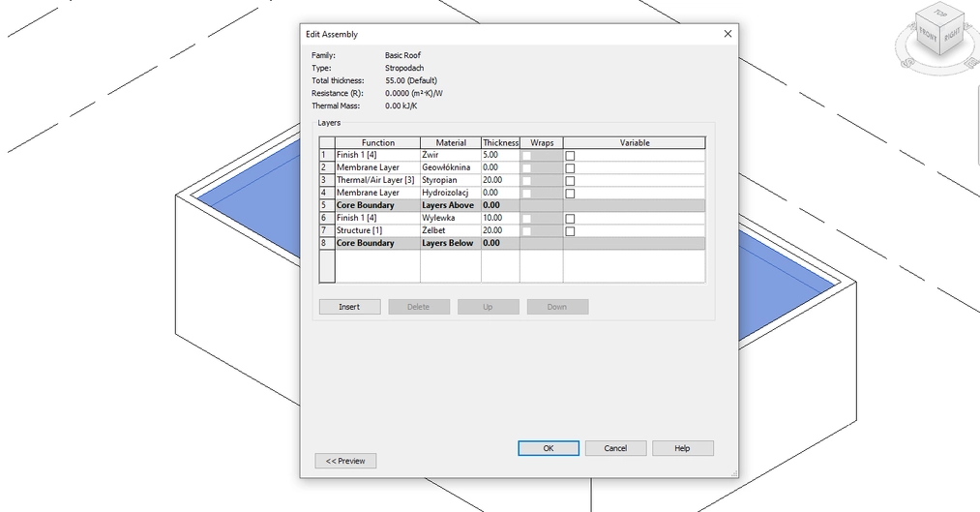The height and width of the screenshot is (512, 980).
Task: Close the Edit Assembly dialog with X
Action: pyautogui.click(x=728, y=34)
